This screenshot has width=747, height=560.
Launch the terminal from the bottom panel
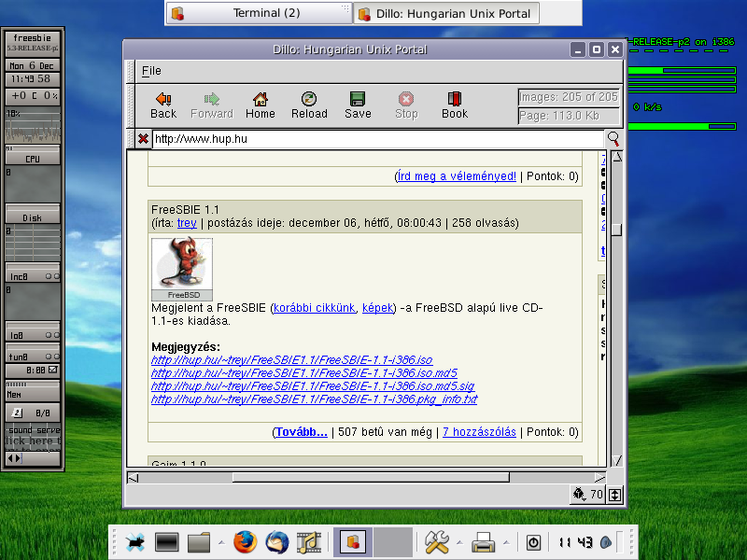click(x=167, y=542)
